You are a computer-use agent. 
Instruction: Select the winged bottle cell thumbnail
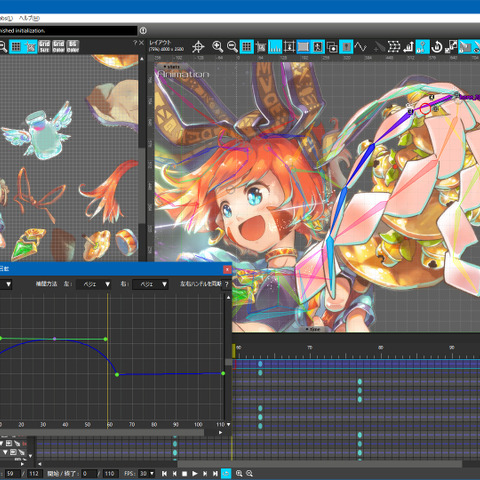click(37, 130)
